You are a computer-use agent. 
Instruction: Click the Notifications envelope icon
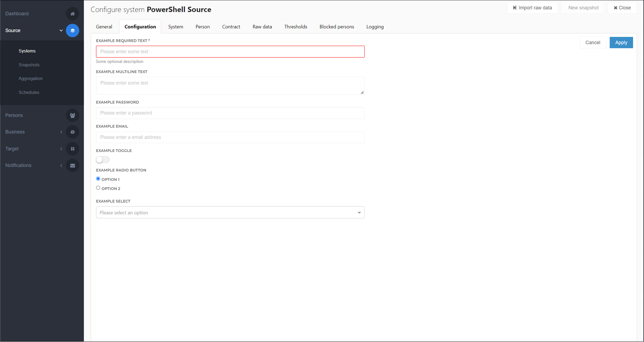(x=72, y=165)
